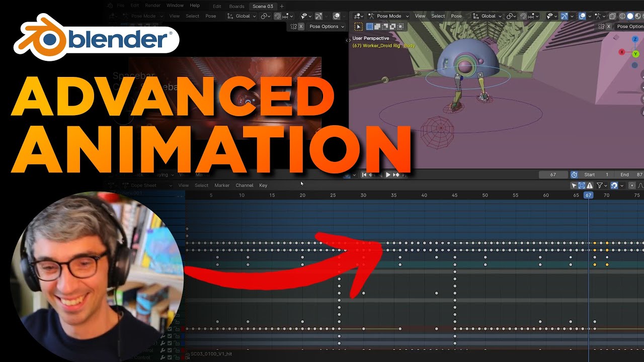Open Pose Options dropdown in left viewport
The height and width of the screenshot is (362, 644).
pyautogui.click(x=327, y=27)
